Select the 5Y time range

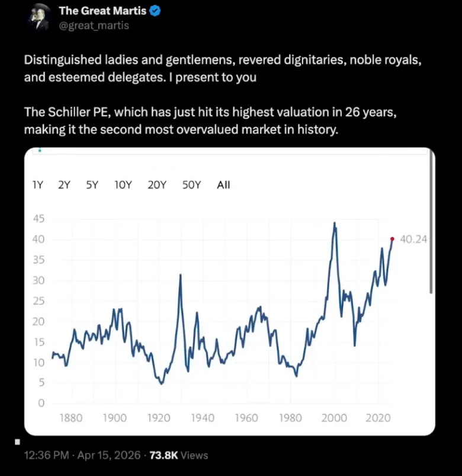[92, 185]
